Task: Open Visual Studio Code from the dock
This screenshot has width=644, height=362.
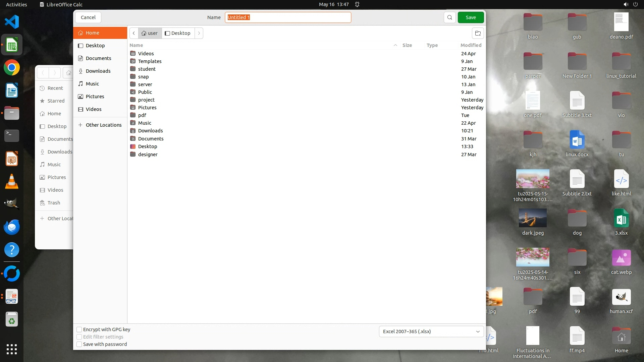Action: (12, 22)
